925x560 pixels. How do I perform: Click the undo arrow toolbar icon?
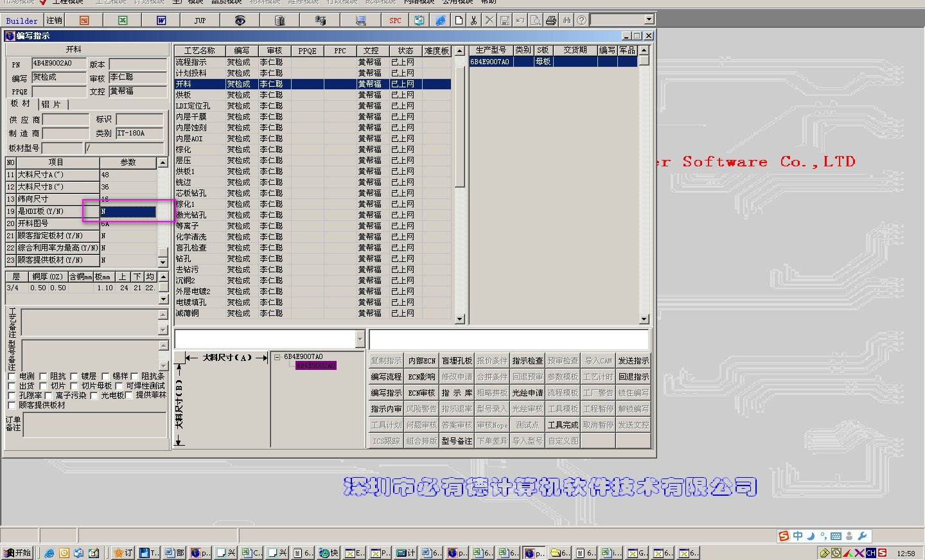click(x=520, y=21)
